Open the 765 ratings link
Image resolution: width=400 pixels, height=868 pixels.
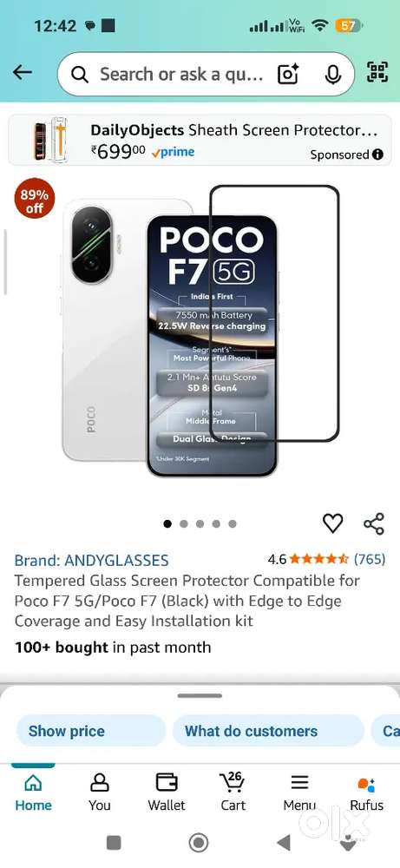370,559
